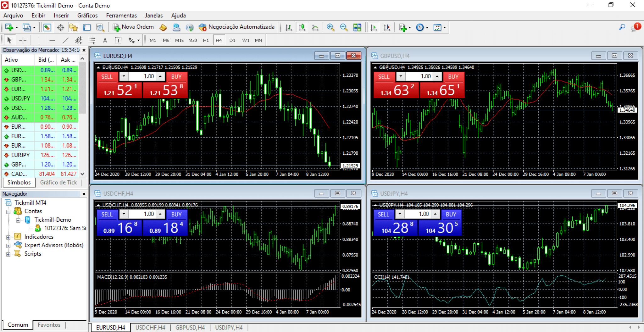Image resolution: width=644 pixels, height=332 pixels.
Task: Switch chart to candlestick mode
Action: pyautogui.click(x=302, y=27)
